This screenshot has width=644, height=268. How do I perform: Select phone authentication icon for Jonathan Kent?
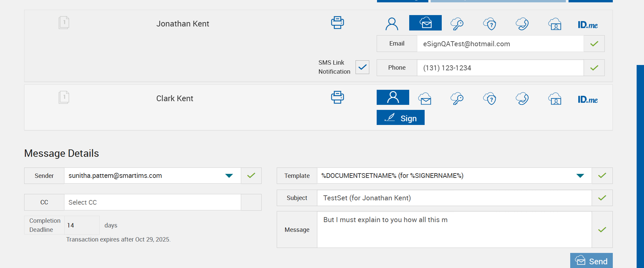[522, 24]
